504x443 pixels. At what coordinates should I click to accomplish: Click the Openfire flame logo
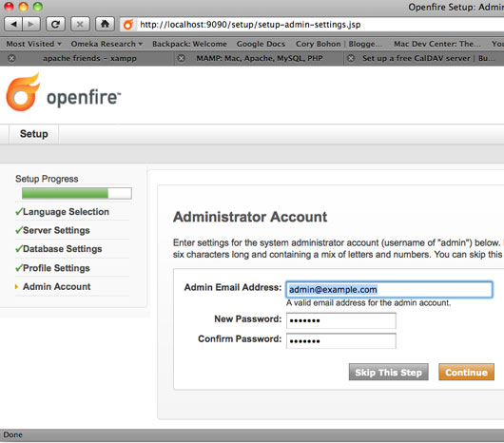pos(23,93)
